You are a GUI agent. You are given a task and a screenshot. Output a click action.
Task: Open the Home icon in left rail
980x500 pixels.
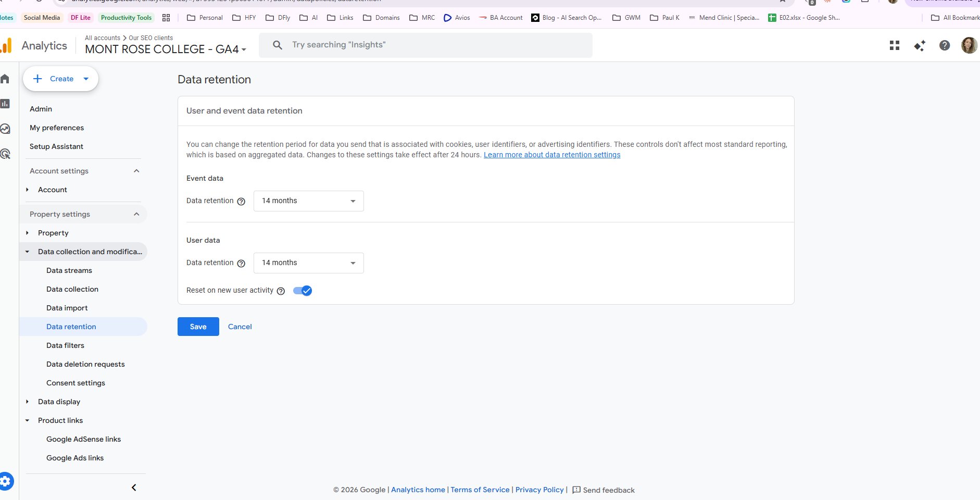[5, 79]
